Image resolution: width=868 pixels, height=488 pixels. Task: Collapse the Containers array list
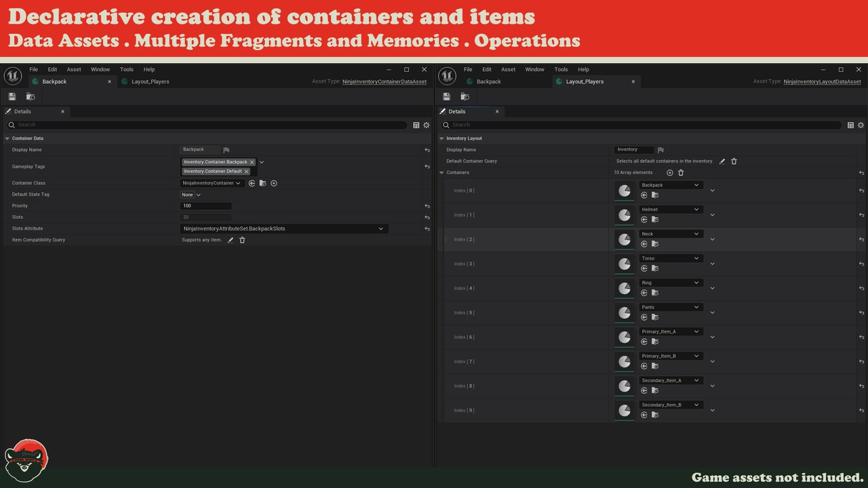coord(441,173)
